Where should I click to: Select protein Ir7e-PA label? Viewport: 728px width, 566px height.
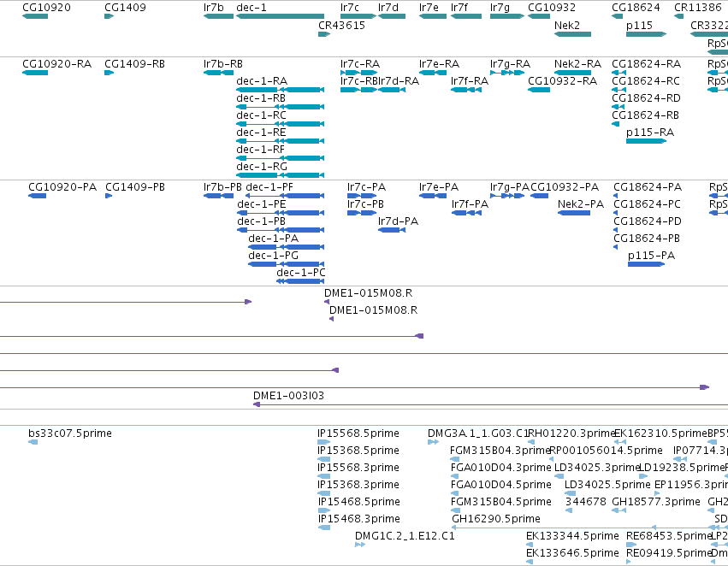tap(439, 187)
